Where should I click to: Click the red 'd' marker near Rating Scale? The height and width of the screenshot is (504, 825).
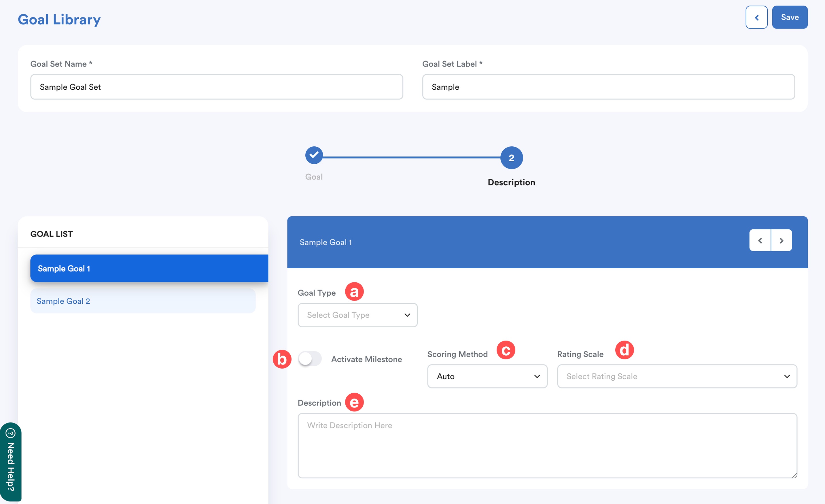624,350
